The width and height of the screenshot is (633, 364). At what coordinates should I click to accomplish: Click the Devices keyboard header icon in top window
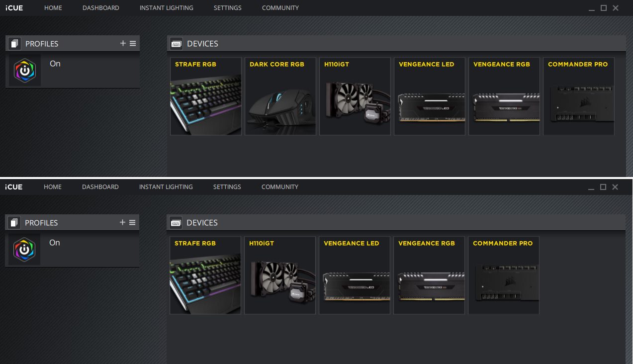(x=176, y=44)
